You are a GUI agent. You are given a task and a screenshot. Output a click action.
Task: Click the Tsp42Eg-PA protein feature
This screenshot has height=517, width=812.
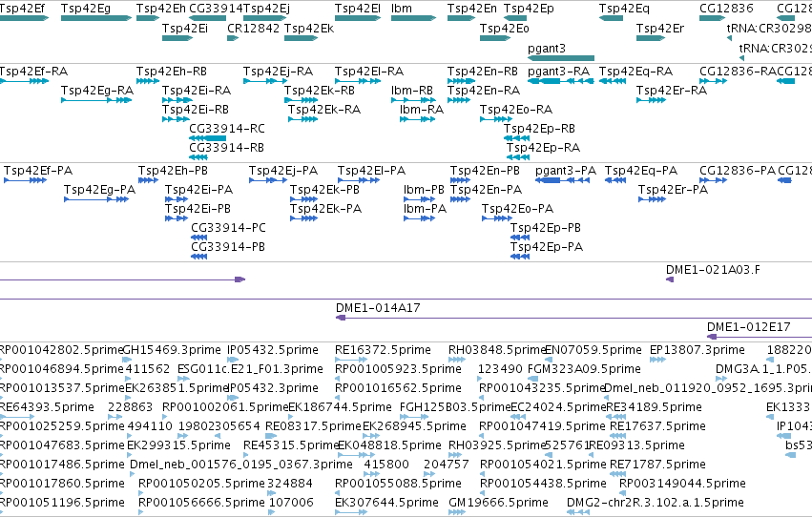tap(96, 199)
